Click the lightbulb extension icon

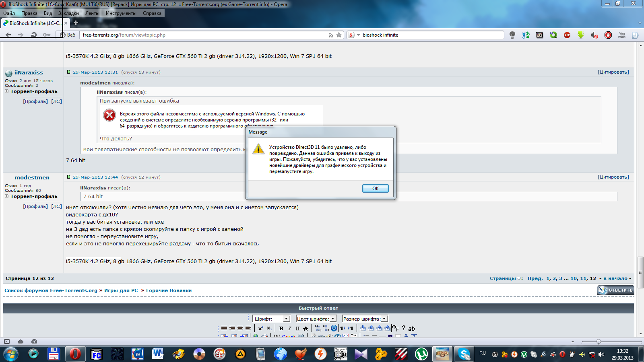(512, 35)
